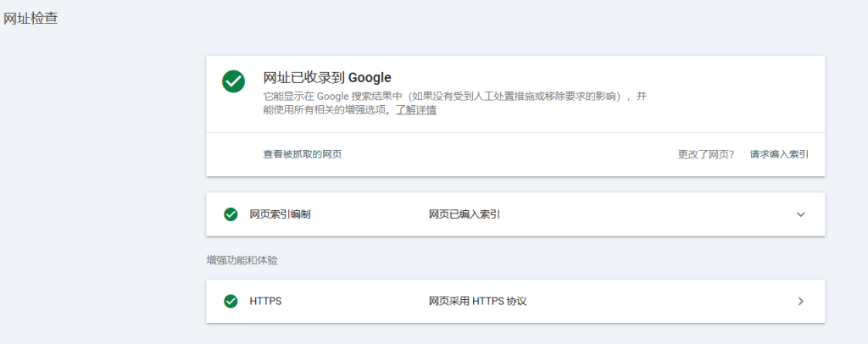Click the large green checkmark beside 网址已收录到 Google

233,81
